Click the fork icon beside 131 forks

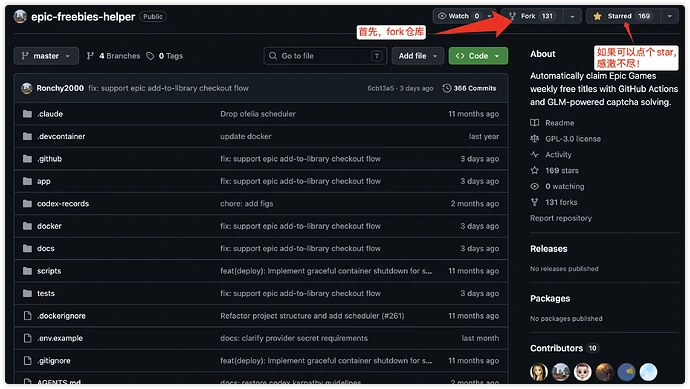[x=535, y=202]
